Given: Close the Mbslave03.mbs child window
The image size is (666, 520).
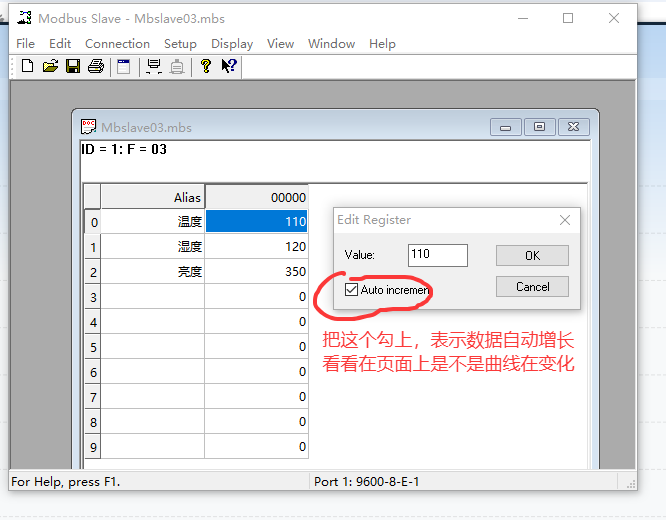Looking at the screenshot, I should click(x=573, y=127).
